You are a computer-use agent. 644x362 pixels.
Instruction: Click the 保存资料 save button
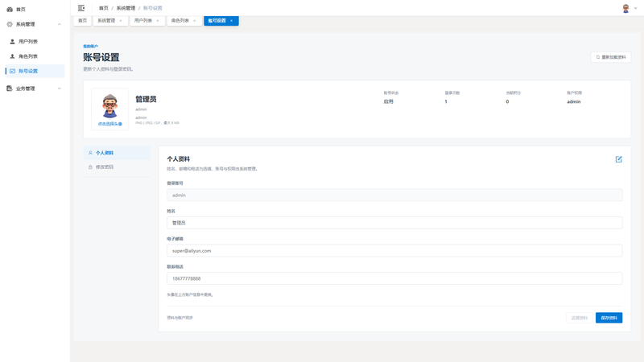pyautogui.click(x=609, y=318)
